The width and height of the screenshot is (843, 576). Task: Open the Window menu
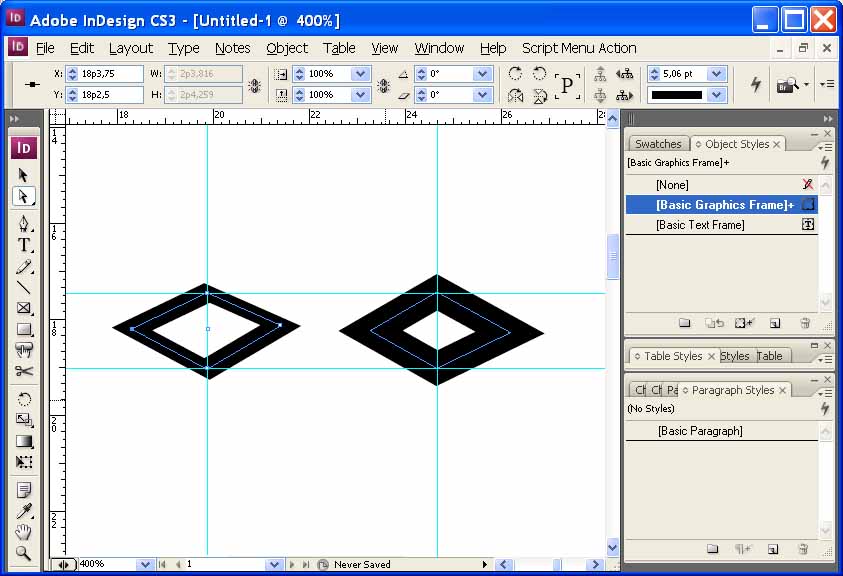(x=439, y=48)
